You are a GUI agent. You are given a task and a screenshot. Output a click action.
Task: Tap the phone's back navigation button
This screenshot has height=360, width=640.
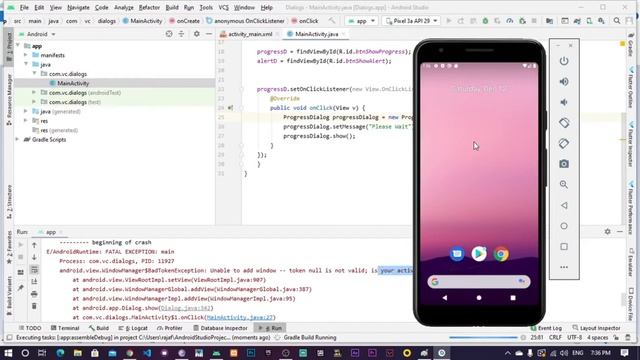tap(444, 298)
